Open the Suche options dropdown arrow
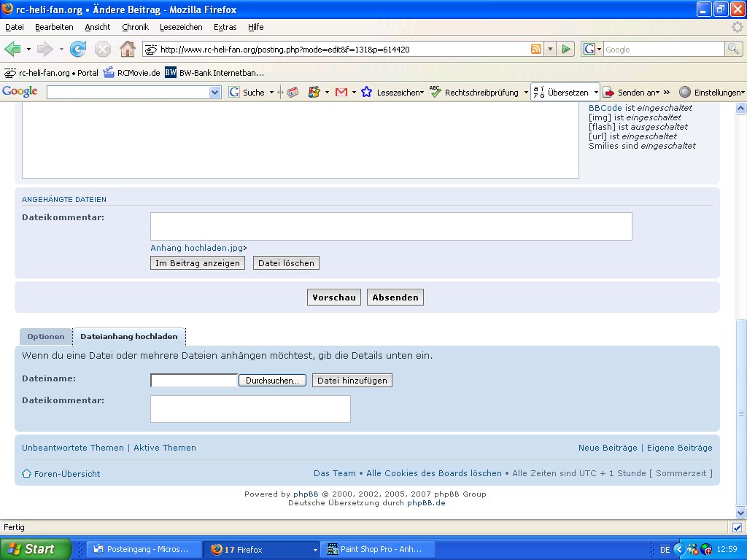Image resolution: width=747 pixels, height=560 pixels. tap(271, 93)
